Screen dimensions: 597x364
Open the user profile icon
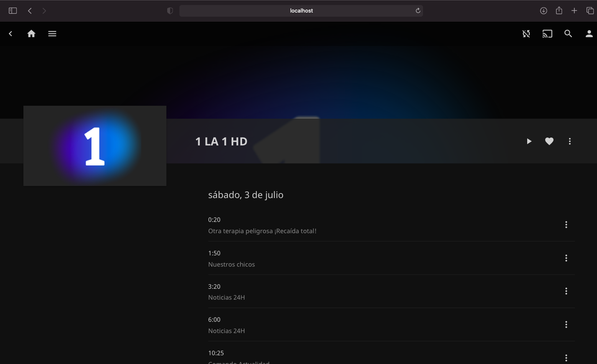point(589,34)
